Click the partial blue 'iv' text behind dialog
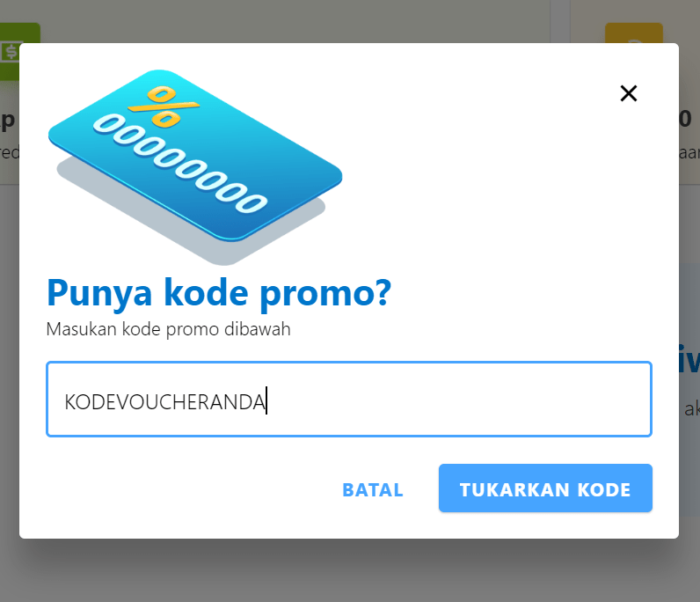The image size is (700, 602). click(x=689, y=358)
